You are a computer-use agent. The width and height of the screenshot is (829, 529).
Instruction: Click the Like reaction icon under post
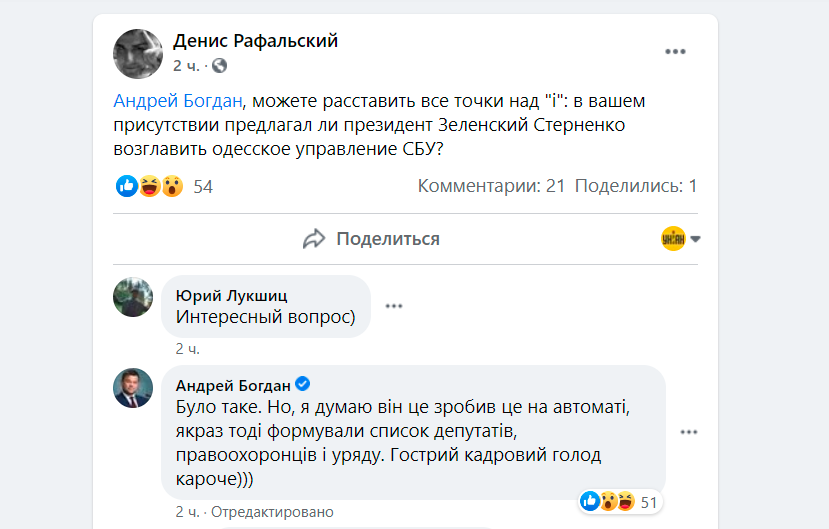127,186
